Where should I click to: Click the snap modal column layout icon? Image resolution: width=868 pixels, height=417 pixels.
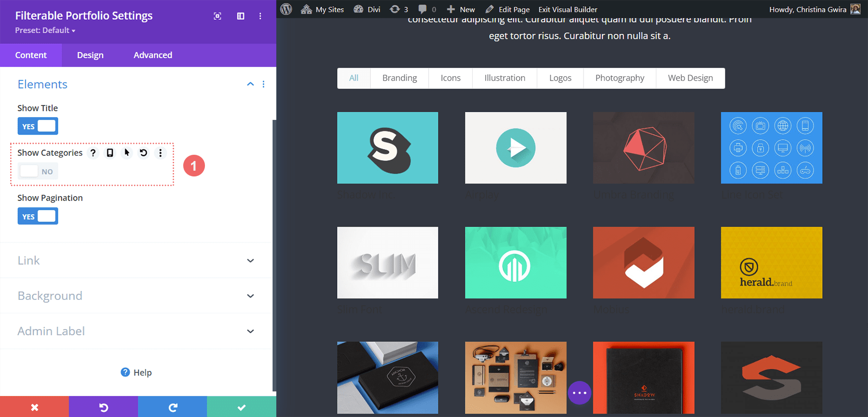[241, 16]
